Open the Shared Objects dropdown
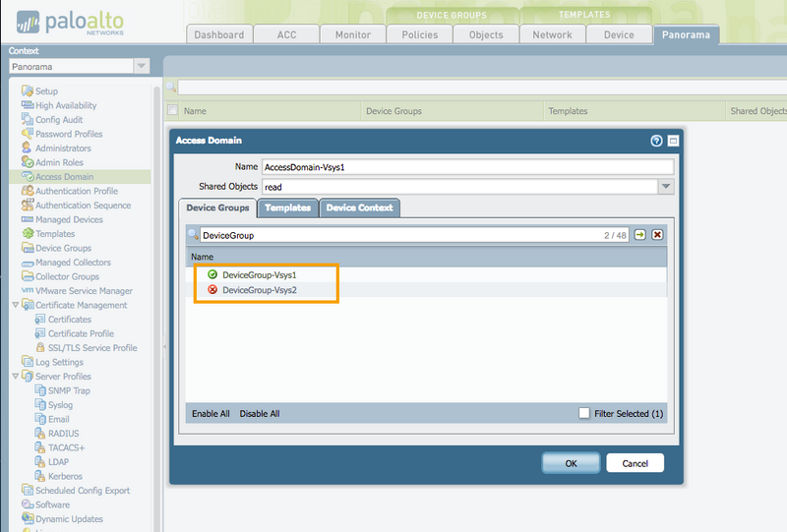 pyautogui.click(x=666, y=187)
